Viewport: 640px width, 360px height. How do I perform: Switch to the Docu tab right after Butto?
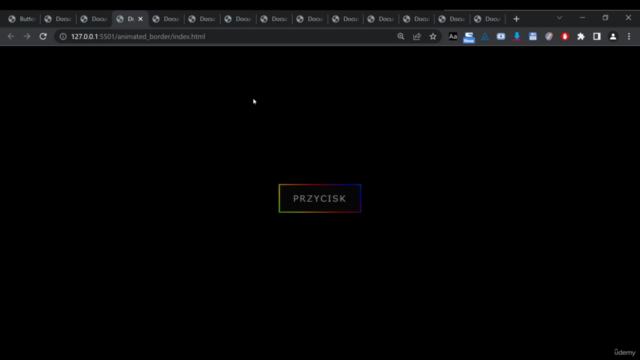[x=58, y=19]
